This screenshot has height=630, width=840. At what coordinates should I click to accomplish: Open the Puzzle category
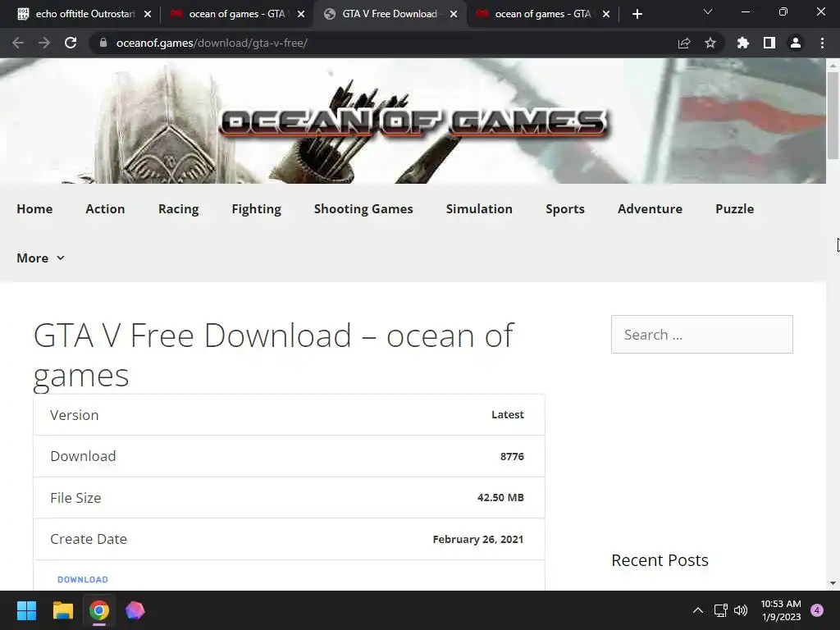pos(734,209)
